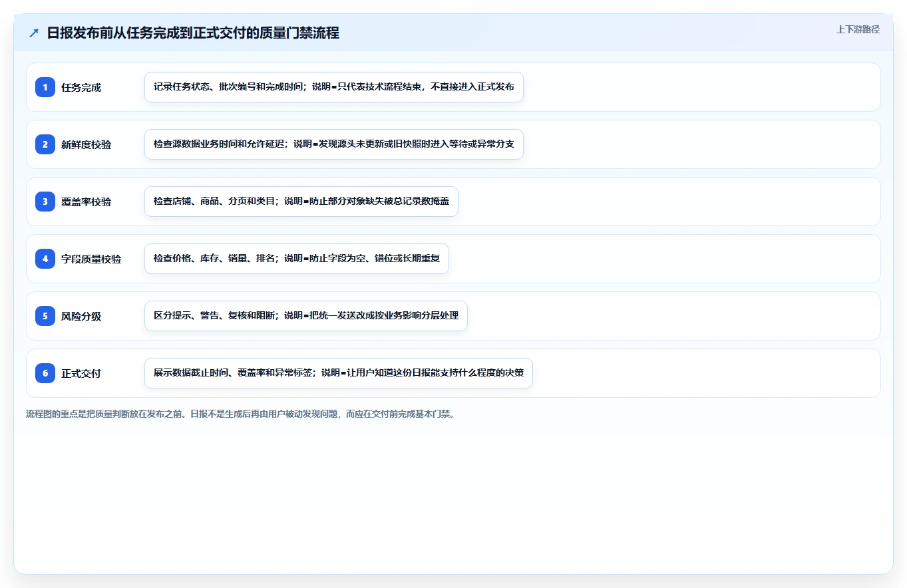This screenshot has width=907, height=588.
Task: Select step number badge 3
Action: coord(45,201)
